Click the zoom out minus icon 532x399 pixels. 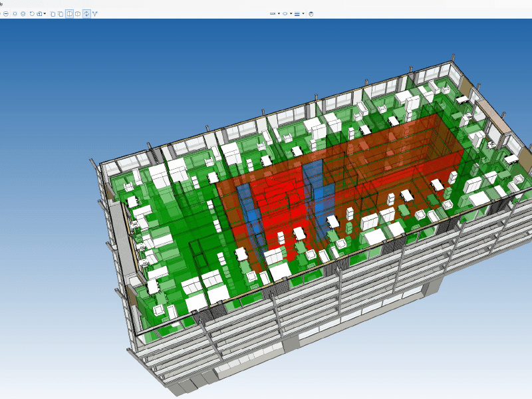5,13
